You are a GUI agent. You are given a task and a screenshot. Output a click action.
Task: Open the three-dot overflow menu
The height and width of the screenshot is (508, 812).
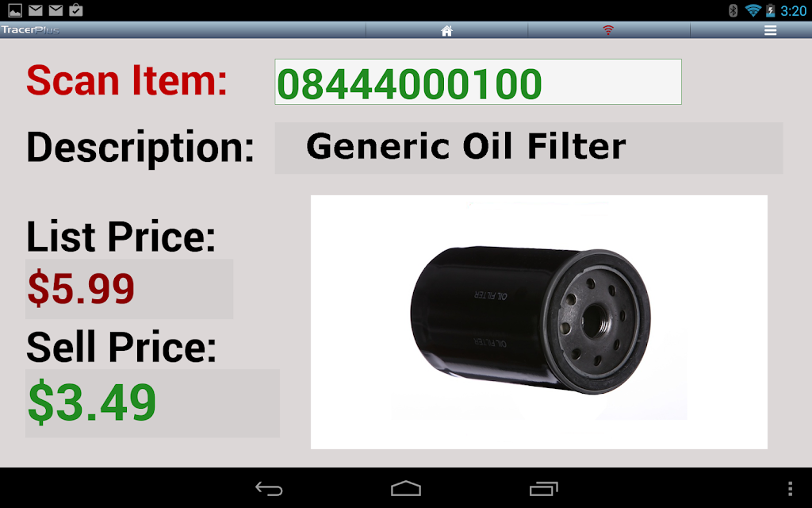(x=790, y=488)
